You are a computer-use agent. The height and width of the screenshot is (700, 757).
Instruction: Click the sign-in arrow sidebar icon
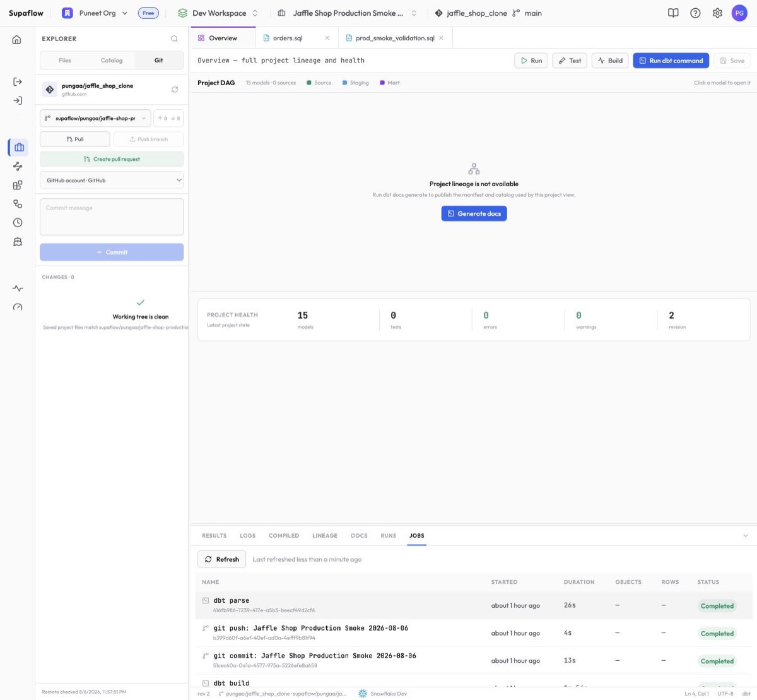[18, 101]
